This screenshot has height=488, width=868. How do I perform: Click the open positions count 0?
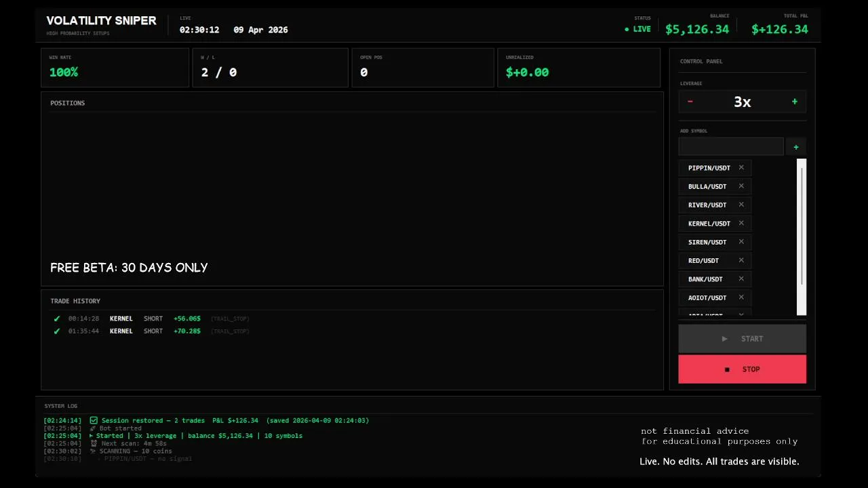pyautogui.click(x=364, y=72)
